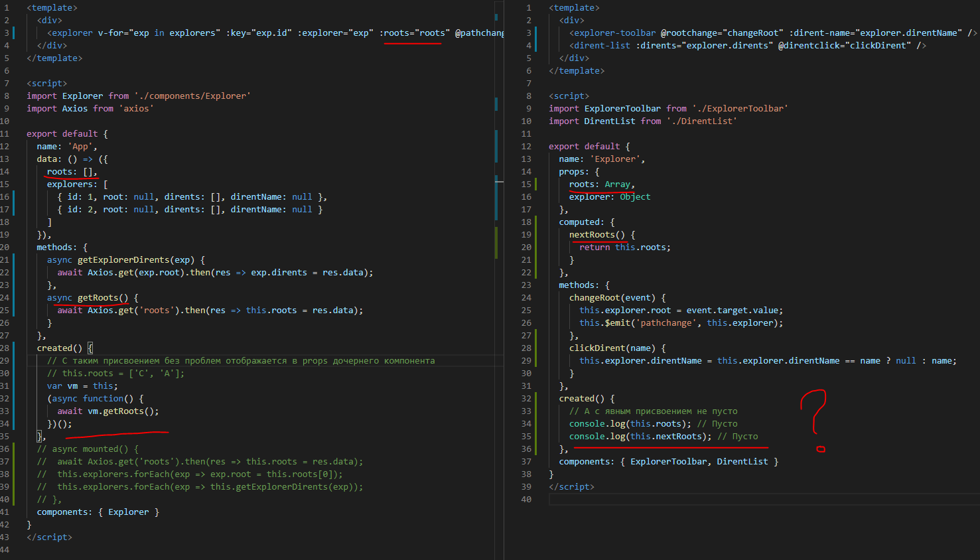Click the '// async mounted() {' comment
The width and height of the screenshot is (980, 560).
(x=88, y=449)
